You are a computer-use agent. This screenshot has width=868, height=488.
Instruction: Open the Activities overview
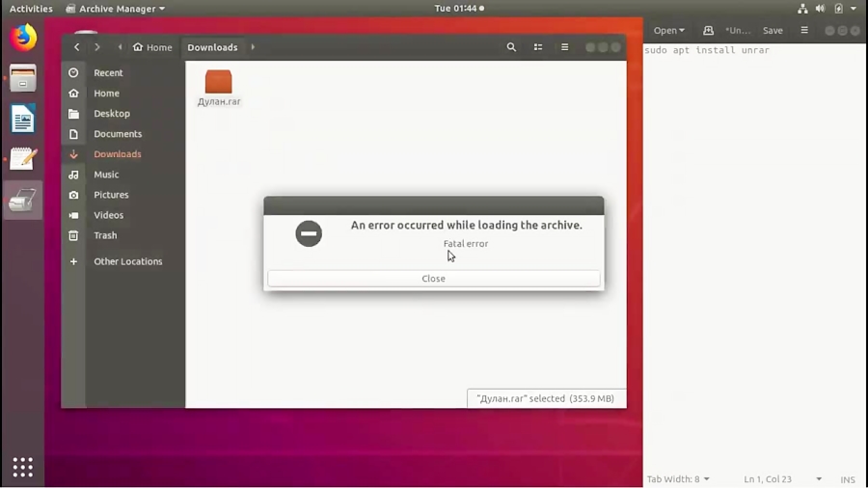click(x=31, y=9)
